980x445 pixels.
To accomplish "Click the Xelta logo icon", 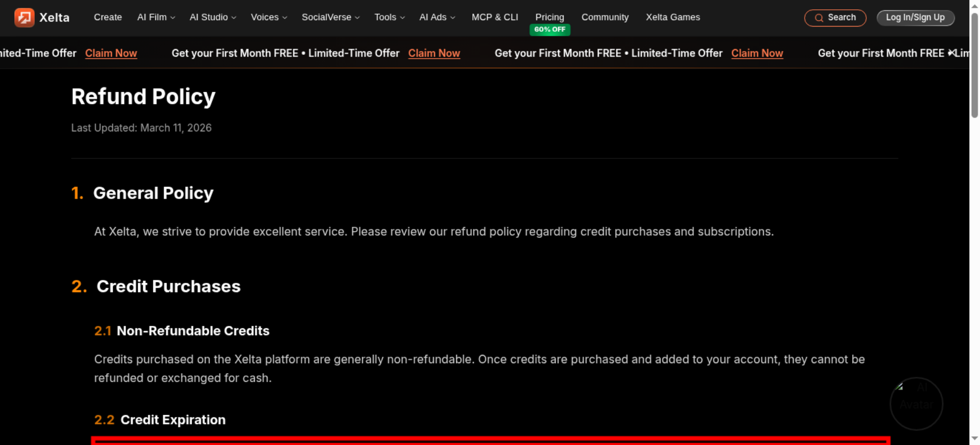I will click(x=24, y=18).
